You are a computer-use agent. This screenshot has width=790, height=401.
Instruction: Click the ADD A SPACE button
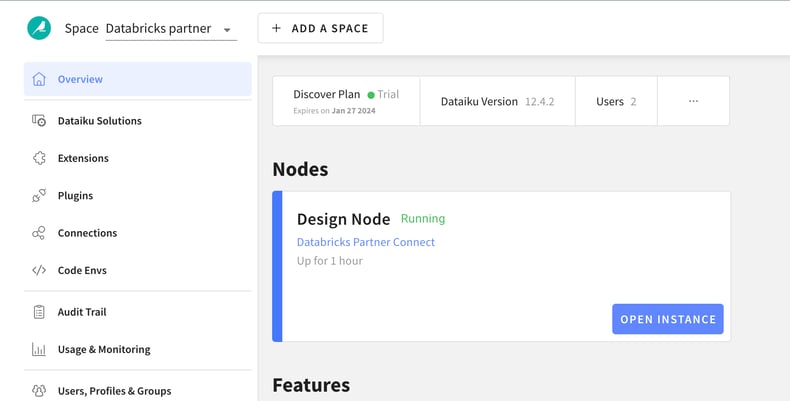[x=320, y=28]
